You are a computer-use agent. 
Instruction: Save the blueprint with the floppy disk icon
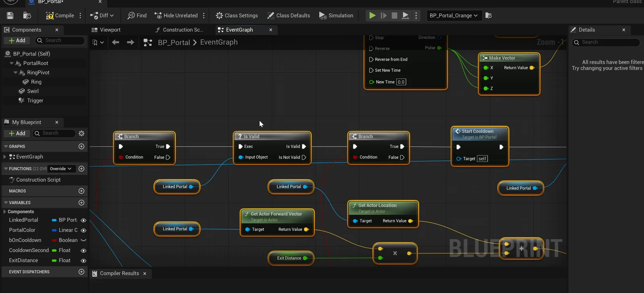pyautogui.click(x=10, y=16)
